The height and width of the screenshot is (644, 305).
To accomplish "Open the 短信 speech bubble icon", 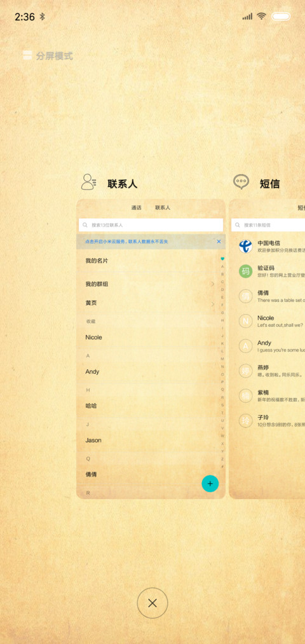I will pos(241,182).
